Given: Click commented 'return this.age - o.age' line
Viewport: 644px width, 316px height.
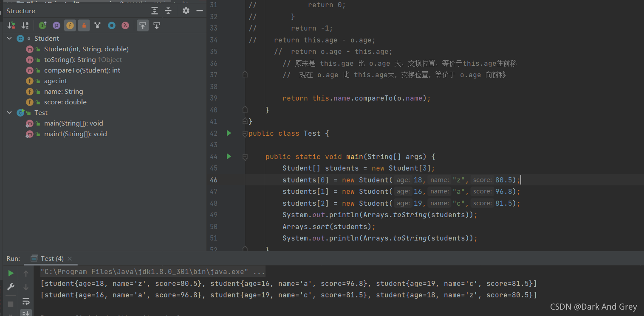Looking at the screenshot, I should tap(325, 40).
